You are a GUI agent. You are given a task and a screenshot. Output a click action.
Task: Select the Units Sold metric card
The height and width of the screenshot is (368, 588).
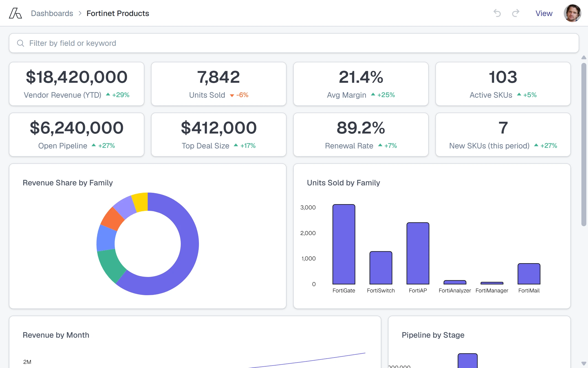coord(219,84)
